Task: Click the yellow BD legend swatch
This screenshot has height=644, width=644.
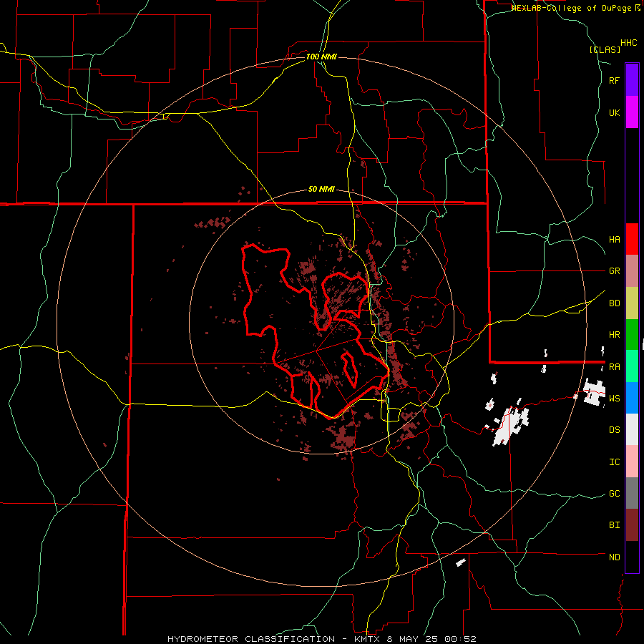Action: click(632, 303)
